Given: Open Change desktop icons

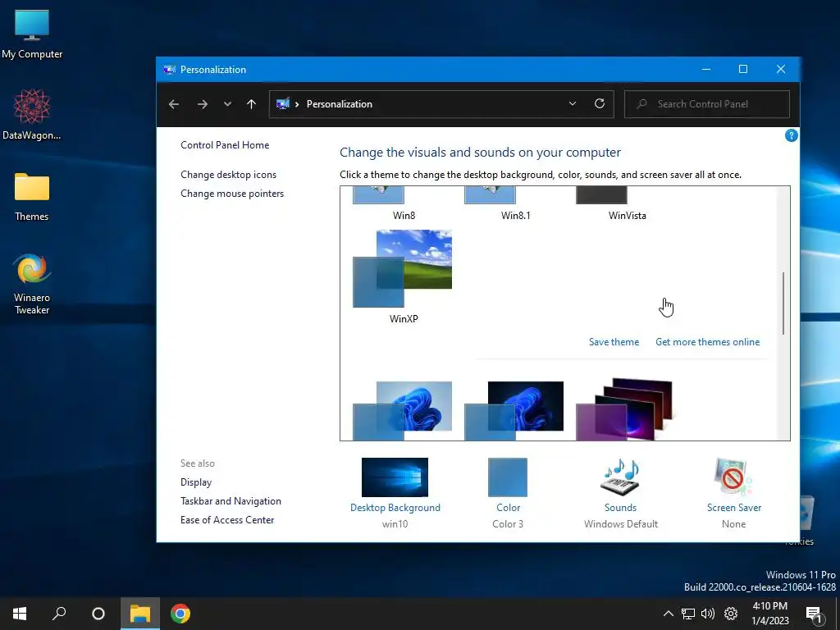Looking at the screenshot, I should coord(228,174).
